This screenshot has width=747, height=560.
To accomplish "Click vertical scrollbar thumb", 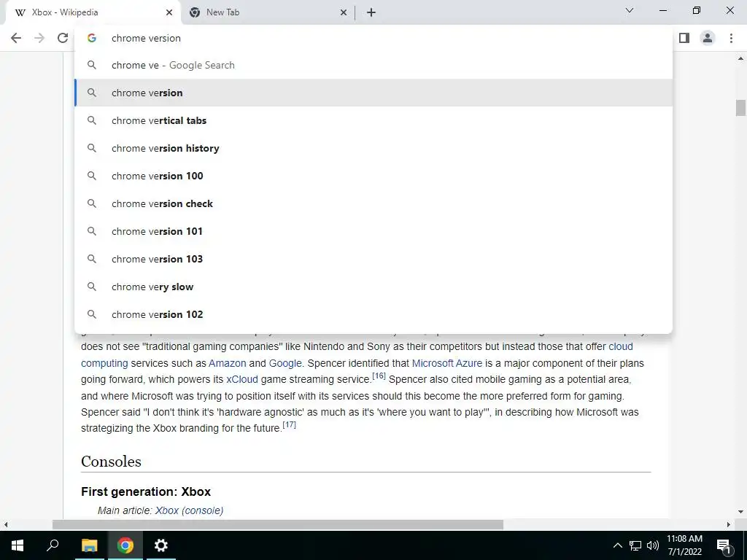I will (740, 108).
